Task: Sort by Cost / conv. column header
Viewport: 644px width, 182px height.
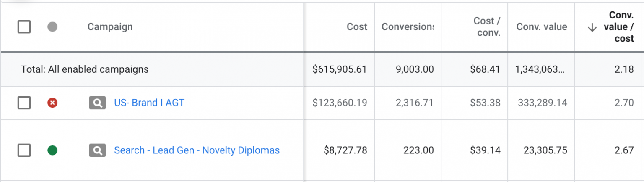Action: tap(487, 27)
